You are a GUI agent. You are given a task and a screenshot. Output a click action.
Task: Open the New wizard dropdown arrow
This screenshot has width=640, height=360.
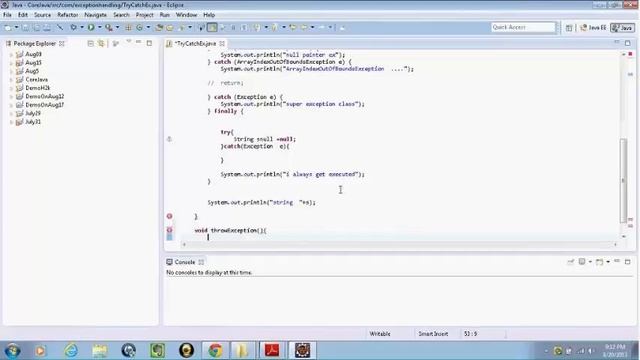click(16, 27)
